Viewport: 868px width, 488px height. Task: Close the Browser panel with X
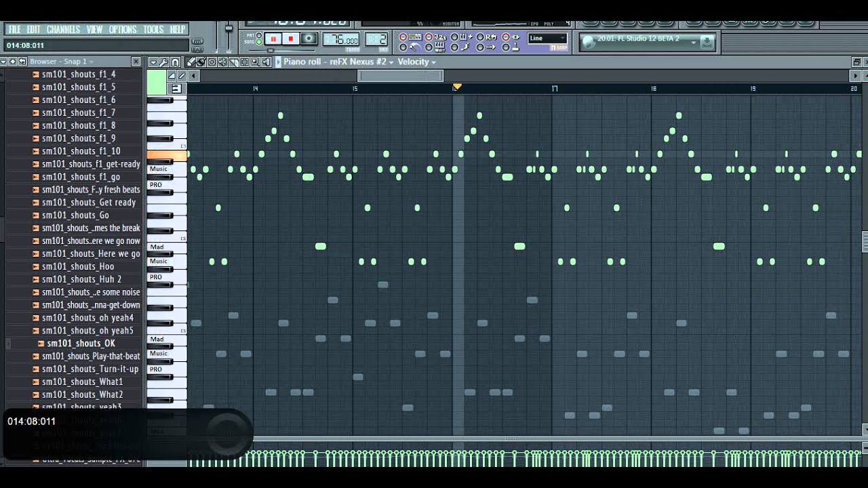(x=136, y=62)
